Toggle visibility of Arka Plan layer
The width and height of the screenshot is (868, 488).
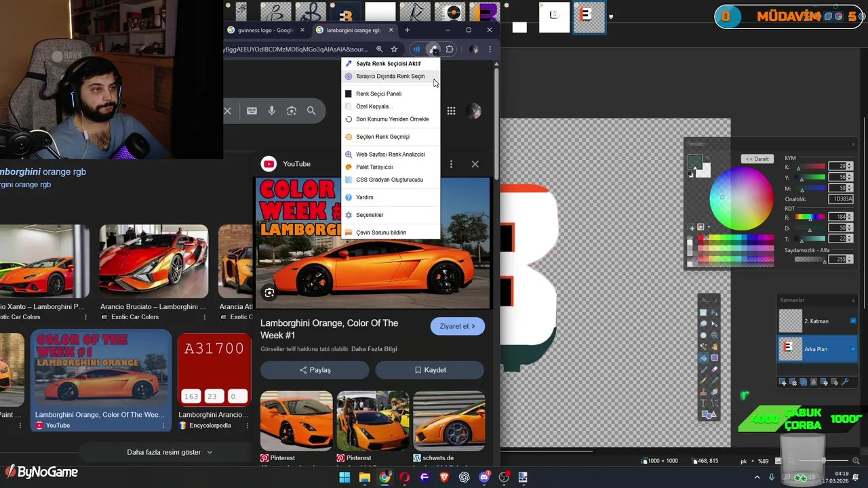click(853, 349)
